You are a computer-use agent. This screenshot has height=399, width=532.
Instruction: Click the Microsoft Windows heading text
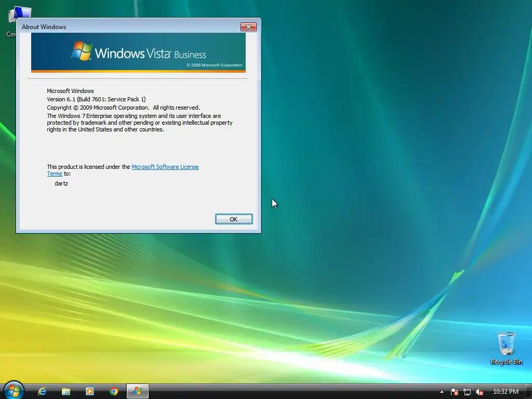coord(70,91)
